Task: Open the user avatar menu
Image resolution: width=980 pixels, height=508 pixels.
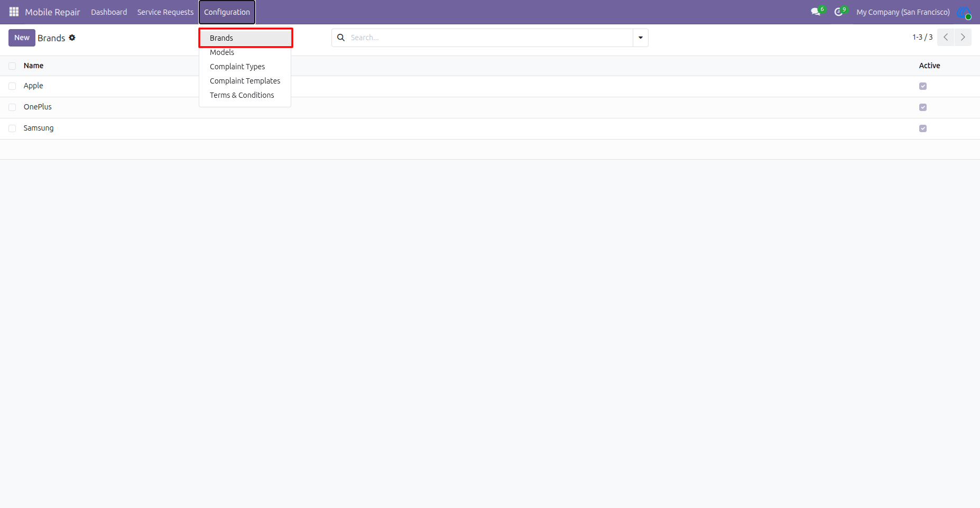Action: pyautogui.click(x=964, y=12)
